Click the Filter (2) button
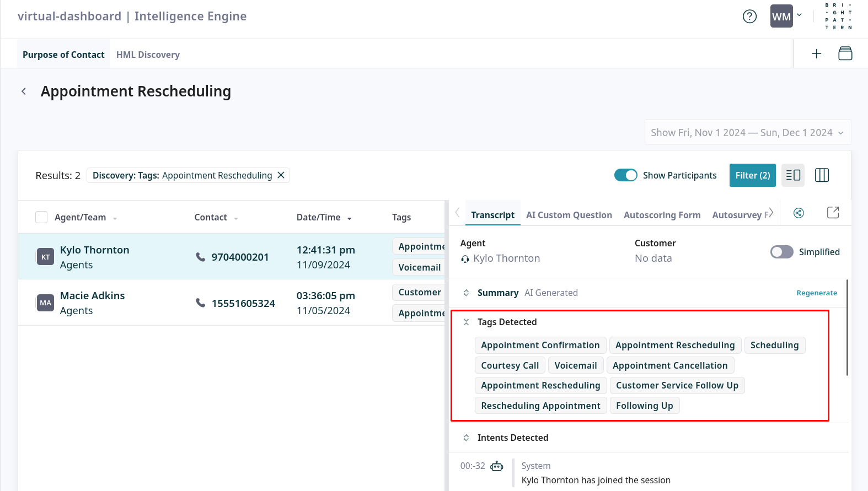The width and height of the screenshot is (868, 491). point(752,175)
